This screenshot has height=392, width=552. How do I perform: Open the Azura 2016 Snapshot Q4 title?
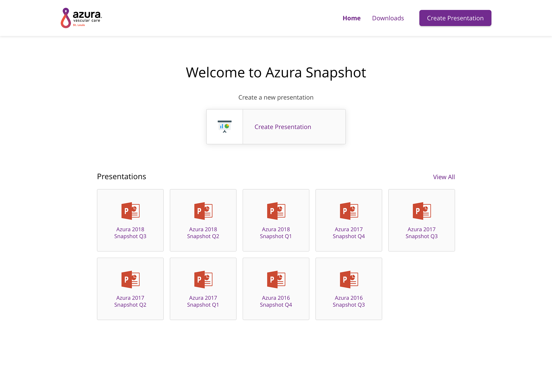pos(276,301)
